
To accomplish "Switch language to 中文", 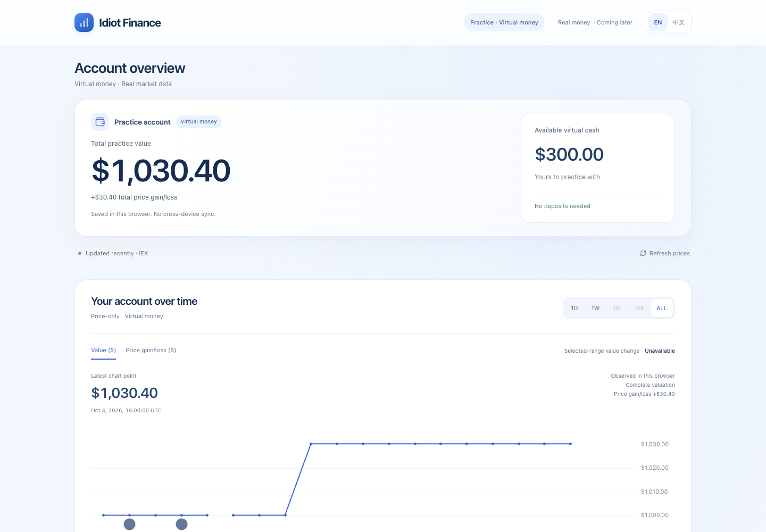I will [679, 22].
